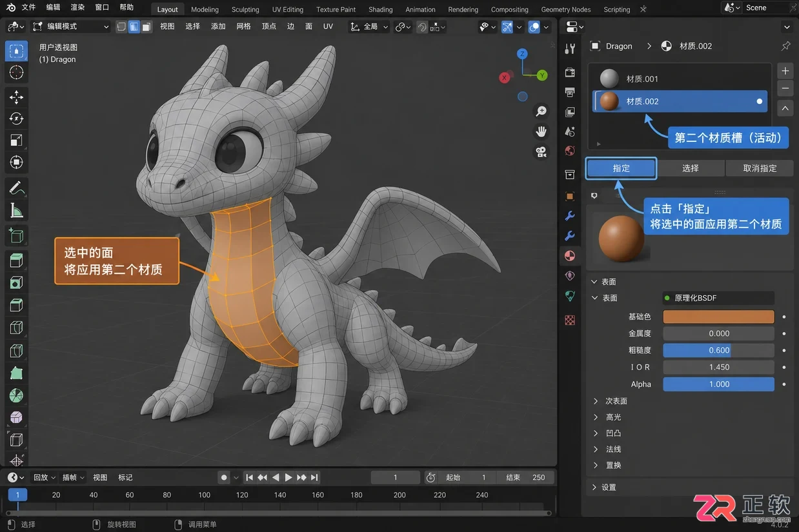Select the Measure ruler tool
799x532 pixels.
(16, 210)
